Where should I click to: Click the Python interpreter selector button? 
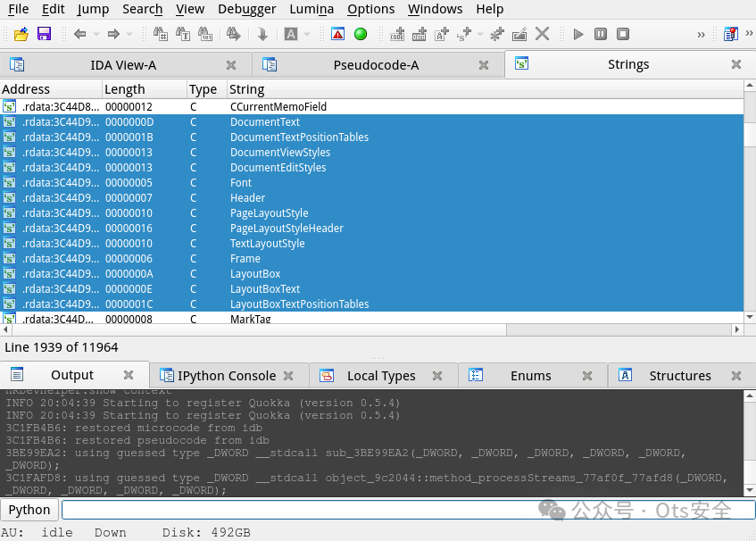tap(29, 510)
